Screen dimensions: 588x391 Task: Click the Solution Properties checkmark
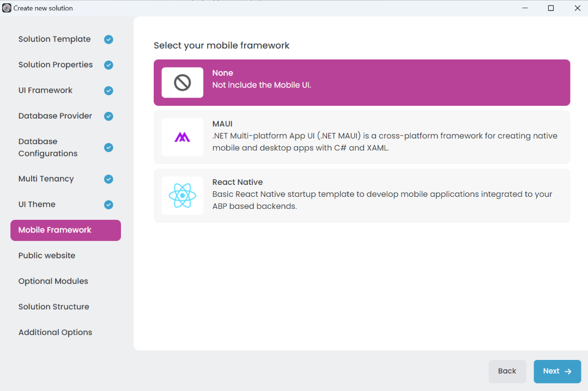pyautogui.click(x=108, y=64)
